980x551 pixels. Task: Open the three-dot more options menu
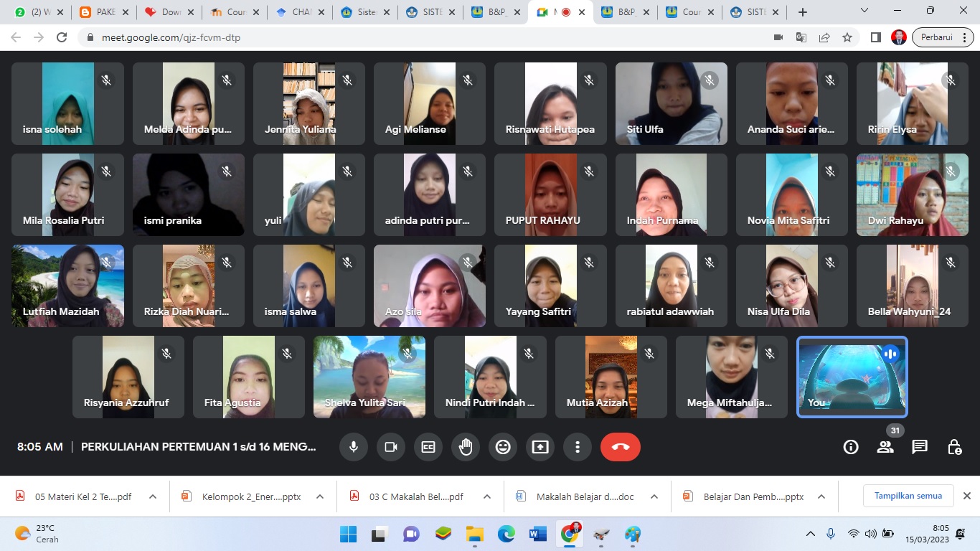click(578, 447)
